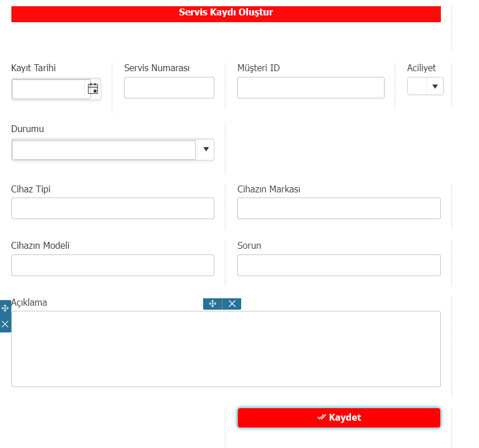Click the remove X on the left edge

pos(5,324)
